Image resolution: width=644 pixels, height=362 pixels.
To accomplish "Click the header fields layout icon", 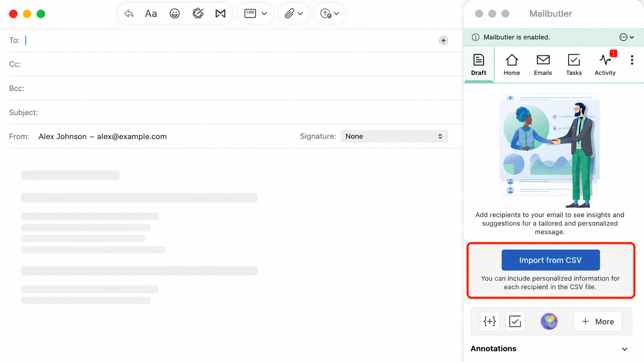I will pos(250,13).
